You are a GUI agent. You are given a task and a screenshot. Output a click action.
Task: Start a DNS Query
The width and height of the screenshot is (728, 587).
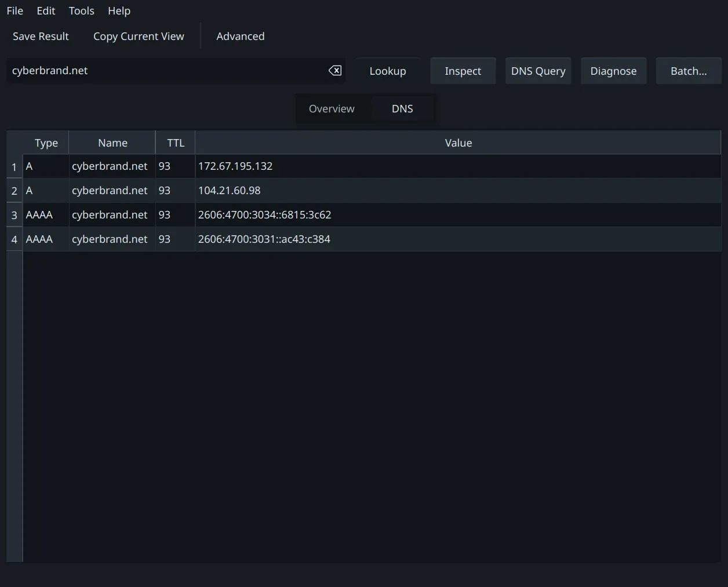point(538,71)
